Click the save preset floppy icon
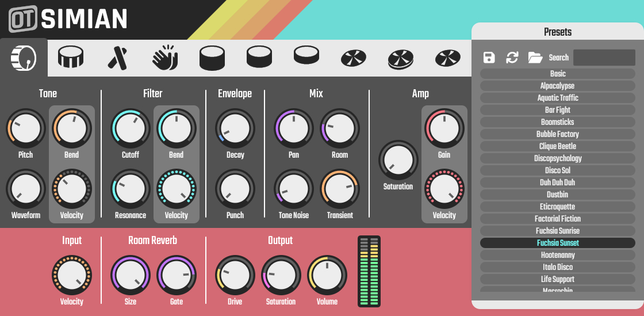The width and height of the screenshot is (644, 316). click(489, 58)
